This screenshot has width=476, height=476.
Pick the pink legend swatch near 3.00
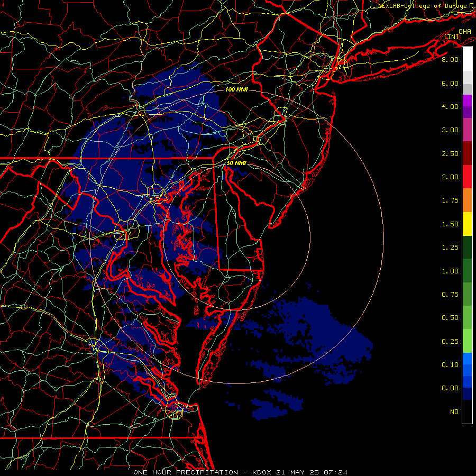(x=467, y=130)
